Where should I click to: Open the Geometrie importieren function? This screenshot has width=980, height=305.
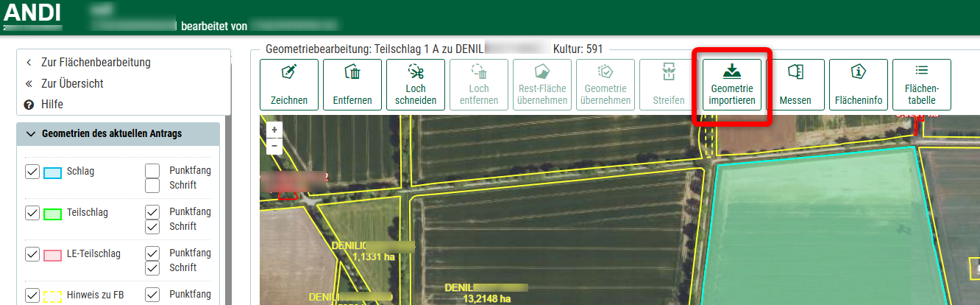pos(732,85)
